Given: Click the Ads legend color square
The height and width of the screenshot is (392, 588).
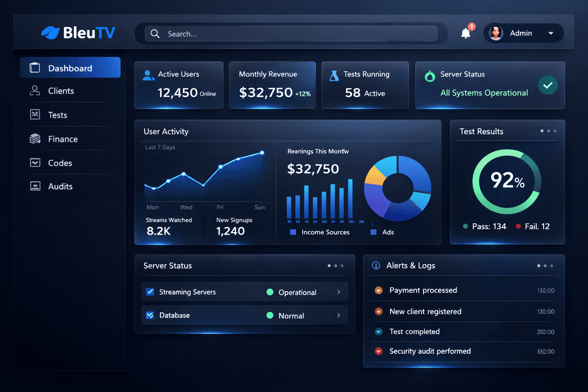Looking at the screenshot, I should (x=374, y=232).
